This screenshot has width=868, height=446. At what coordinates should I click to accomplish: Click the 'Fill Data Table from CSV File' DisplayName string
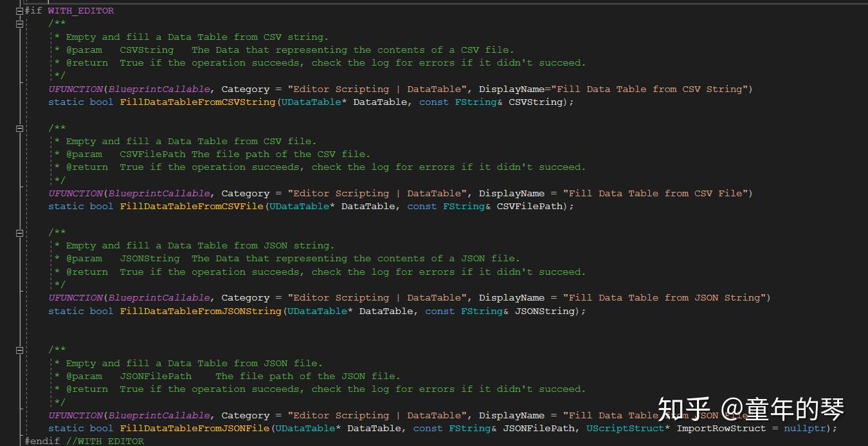click(x=656, y=193)
